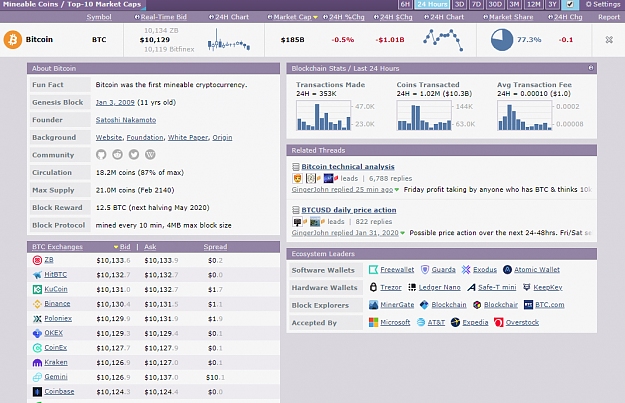Select the 12M timeframe tab
The width and height of the screenshot is (625, 403).
tap(533, 4)
